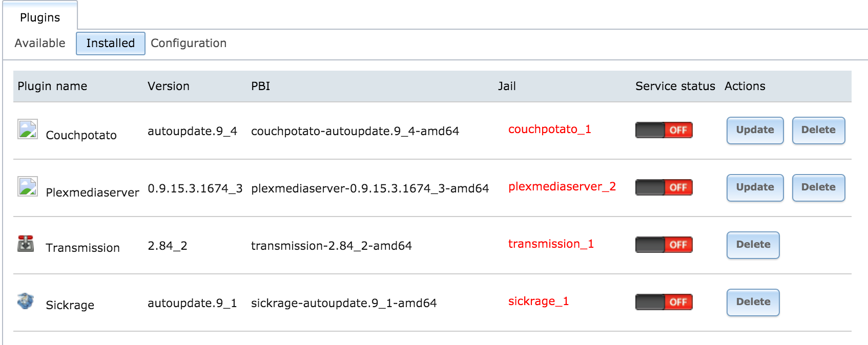Turn on the Couchpotato service switch

coord(664,130)
